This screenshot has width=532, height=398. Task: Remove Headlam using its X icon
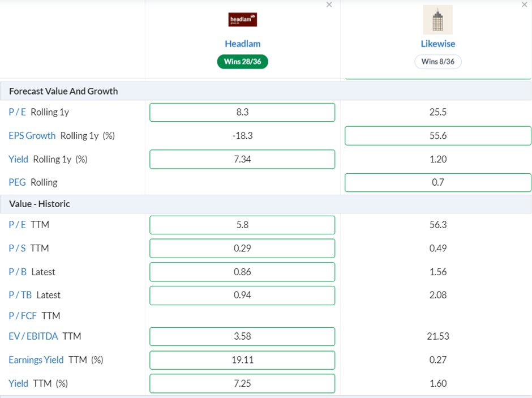pyautogui.click(x=329, y=5)
